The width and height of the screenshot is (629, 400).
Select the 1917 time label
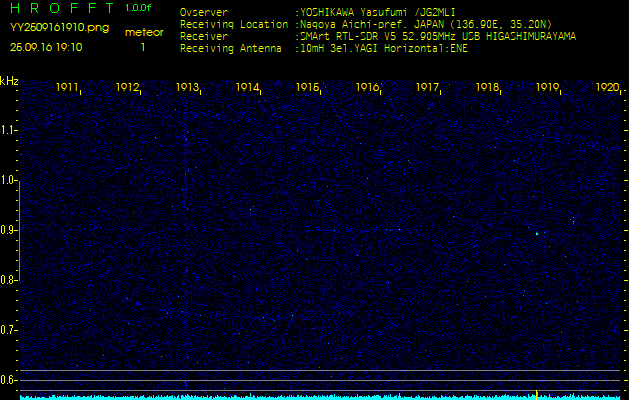(428, 88)
